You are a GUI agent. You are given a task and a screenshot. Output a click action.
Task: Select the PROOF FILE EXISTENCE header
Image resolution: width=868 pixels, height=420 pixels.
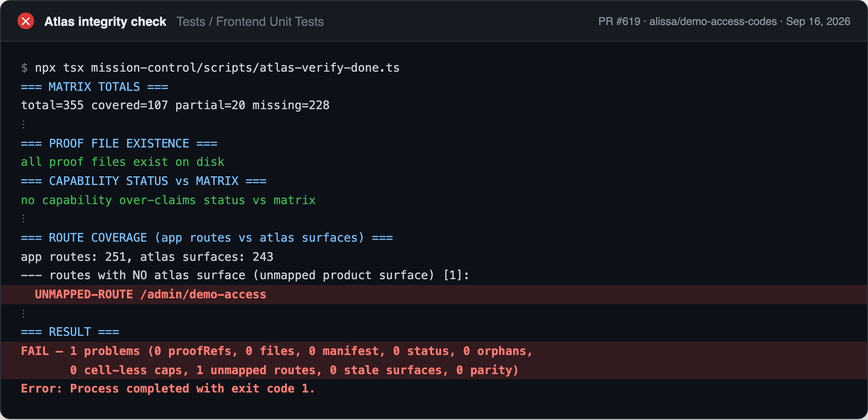119,143
